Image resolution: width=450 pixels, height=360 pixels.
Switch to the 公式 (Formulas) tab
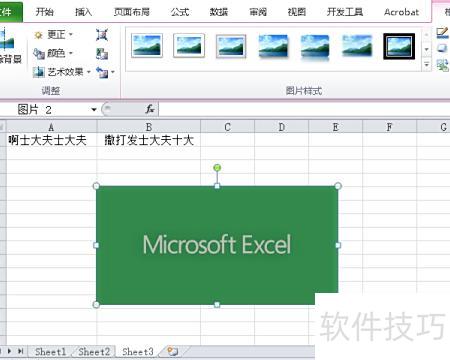[180, 12]
